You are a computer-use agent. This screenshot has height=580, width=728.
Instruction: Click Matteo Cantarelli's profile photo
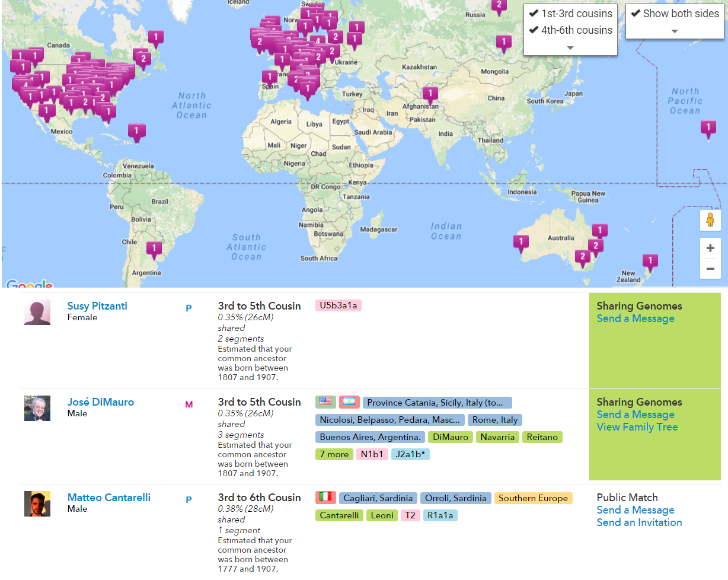pos(37,504)
